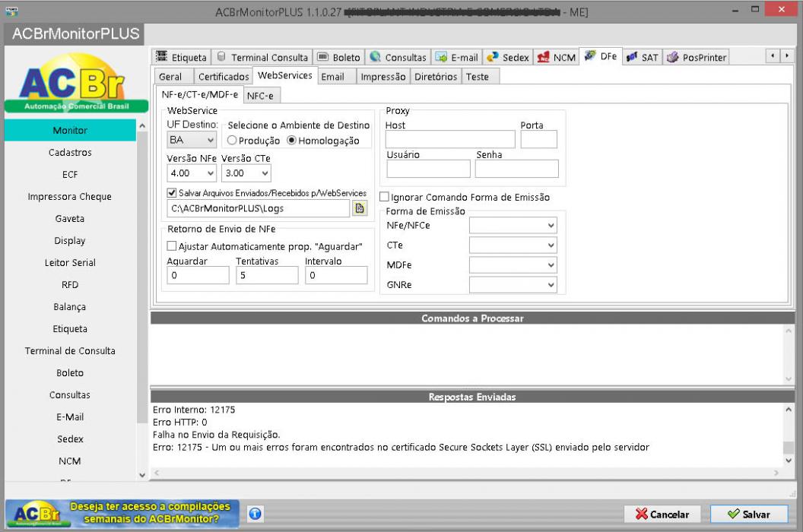
Task: Go to the Certificados sub-tab
Action: tap(224, 76)
